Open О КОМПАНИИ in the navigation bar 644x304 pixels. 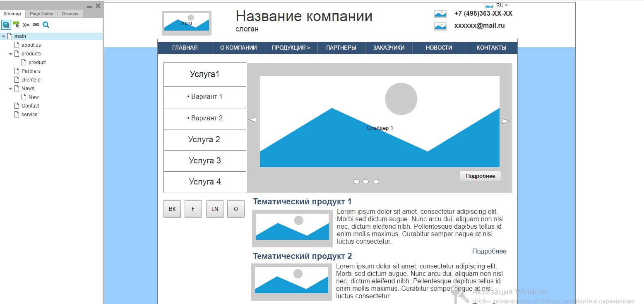click(x=238, y=48)
